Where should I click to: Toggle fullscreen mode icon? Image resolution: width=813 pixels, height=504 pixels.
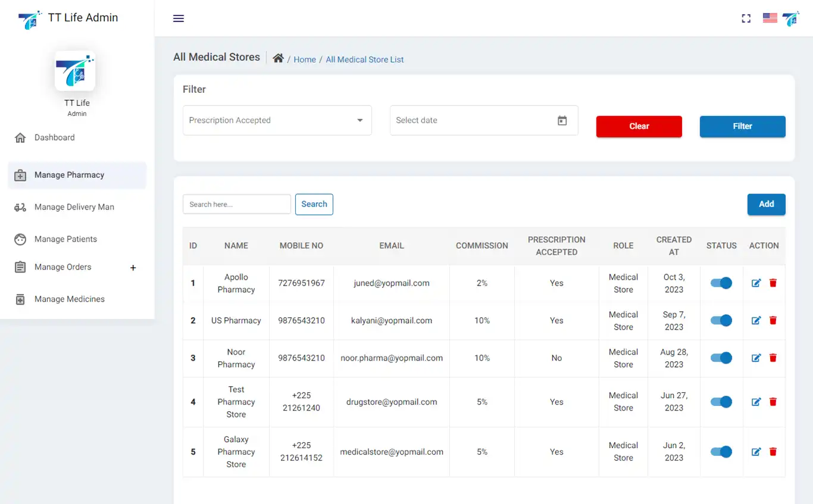tap(746, 18)
